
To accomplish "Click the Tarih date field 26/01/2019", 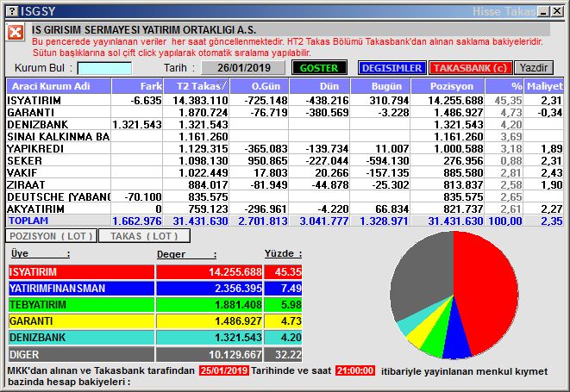I will click(243, 68).
